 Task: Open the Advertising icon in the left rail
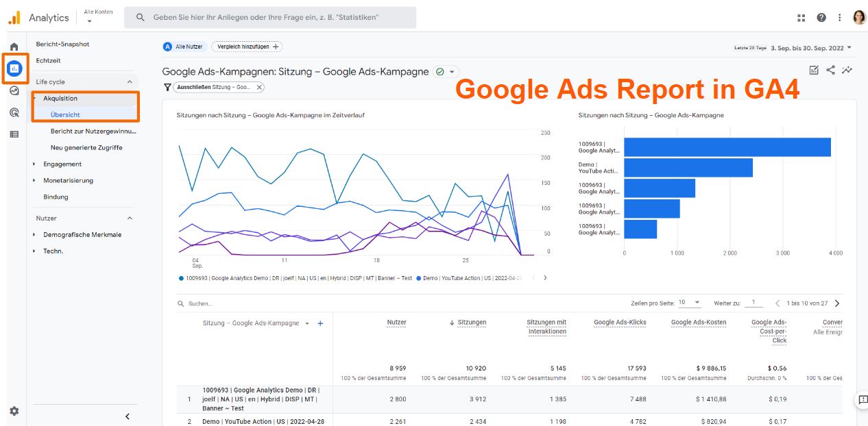[x=13, y=112]
